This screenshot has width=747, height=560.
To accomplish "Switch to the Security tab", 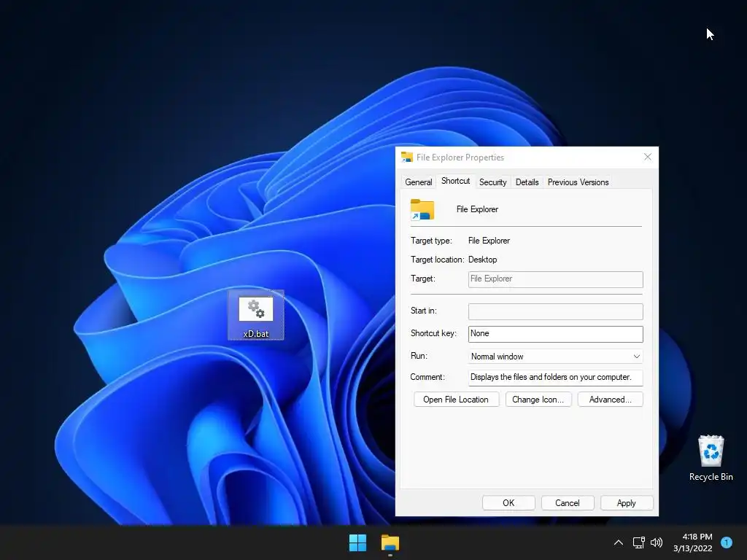I will click(492, 182).
